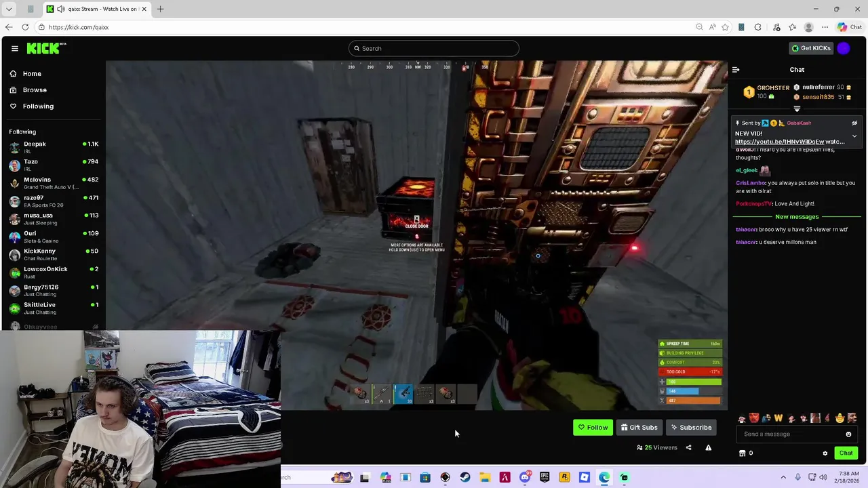Expand pinned message with chevron
Viewport: 868px width, 488px height.
854,136
